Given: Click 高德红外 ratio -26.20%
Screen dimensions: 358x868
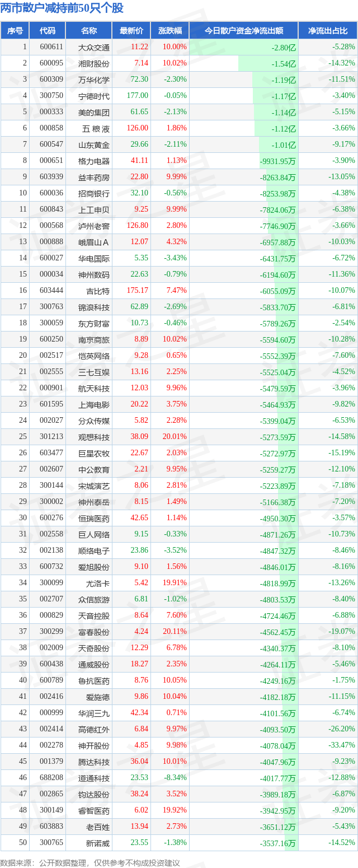Looking at the screenshot, I should [342, 729].
